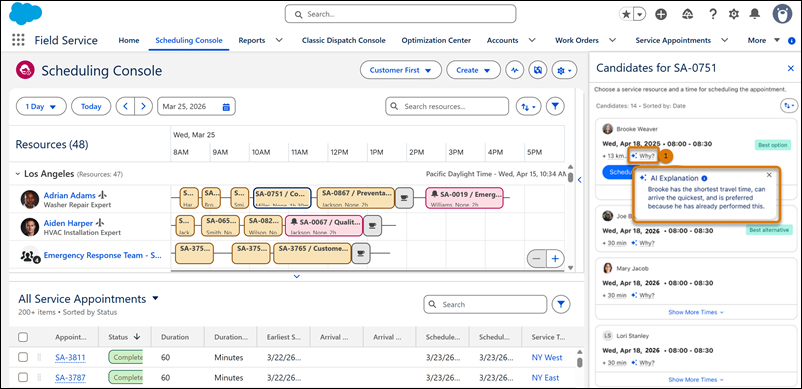Click the Favorites star icon
This screenshot has width=802, height=389.
click(626, 14)
